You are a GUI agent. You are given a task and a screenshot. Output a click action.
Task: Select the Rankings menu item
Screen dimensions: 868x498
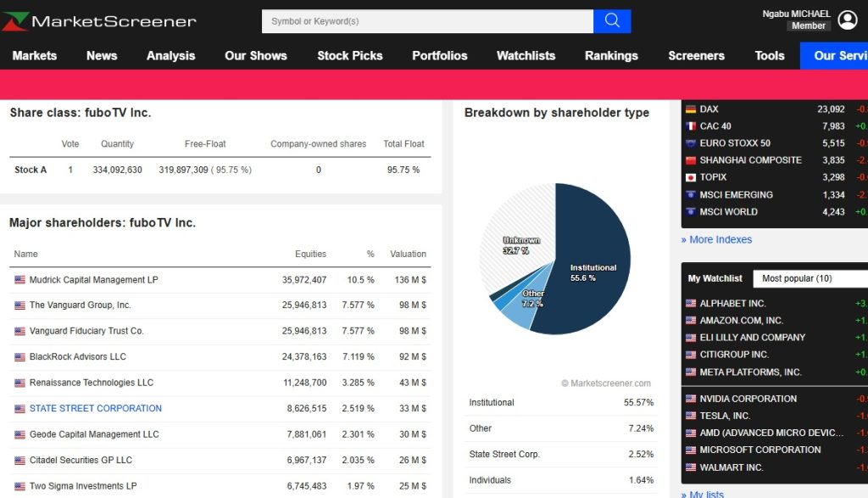611,55
